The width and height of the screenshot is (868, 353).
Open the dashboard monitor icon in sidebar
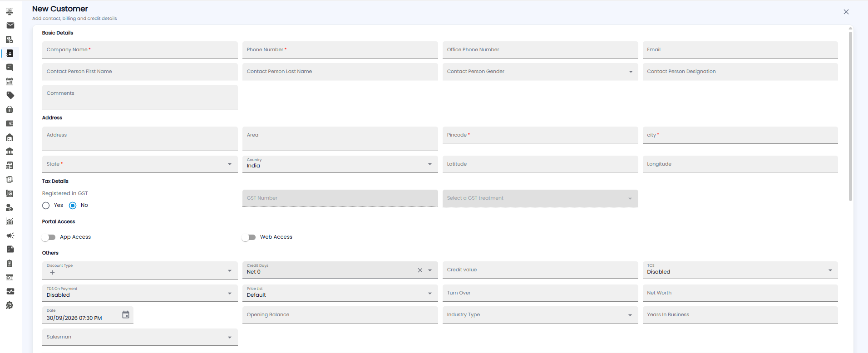tap(10, 11)
